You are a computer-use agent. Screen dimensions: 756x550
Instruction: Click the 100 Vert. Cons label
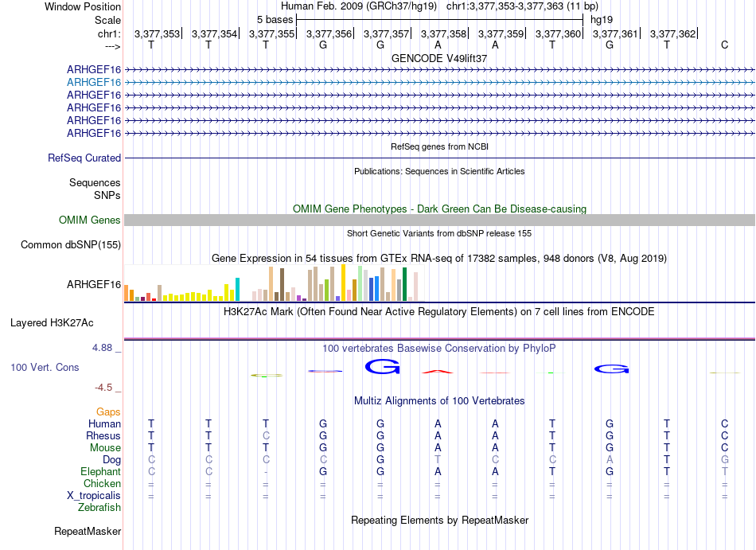(45, 367)
